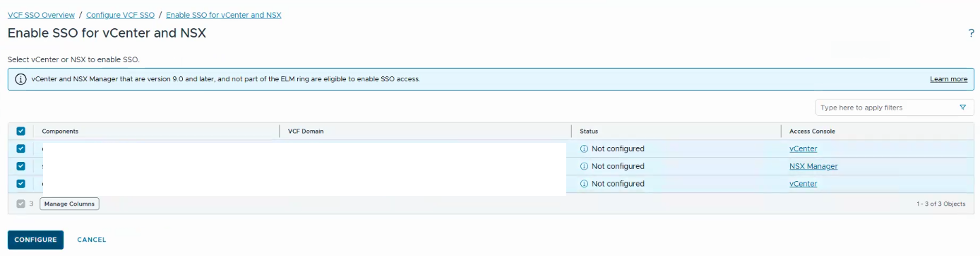This screenshot has width=980, height=256.
Task: Click the info icon on the NSX Manager row's status
Action: coord(584,166)
